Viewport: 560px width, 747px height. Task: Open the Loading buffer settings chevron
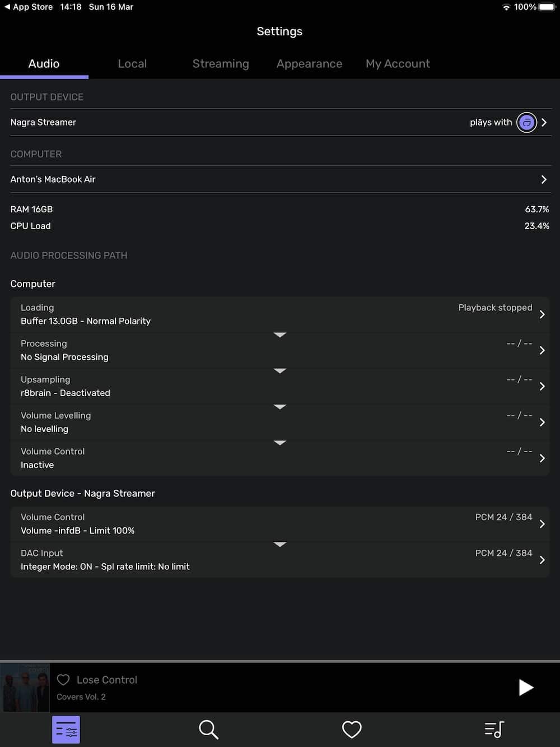coord(542,314)
